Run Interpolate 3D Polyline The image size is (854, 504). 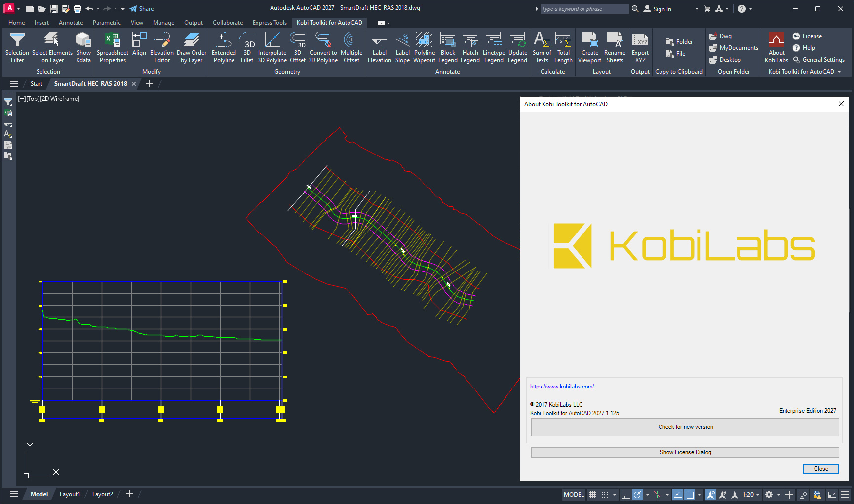coord(272,47)
